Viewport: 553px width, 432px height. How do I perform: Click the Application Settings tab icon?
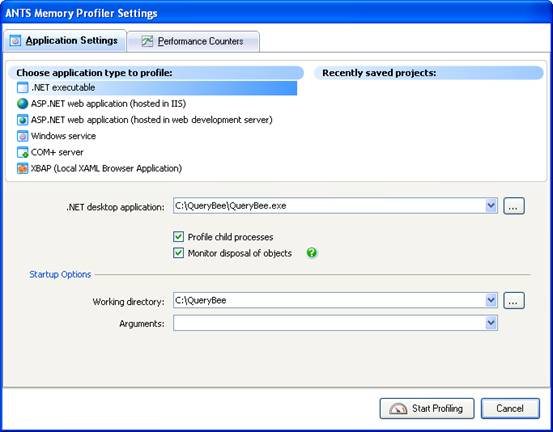15,41
